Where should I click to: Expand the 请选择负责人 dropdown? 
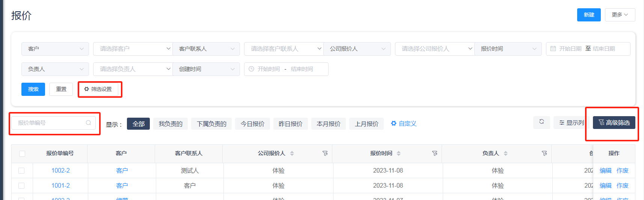(133, 69)
